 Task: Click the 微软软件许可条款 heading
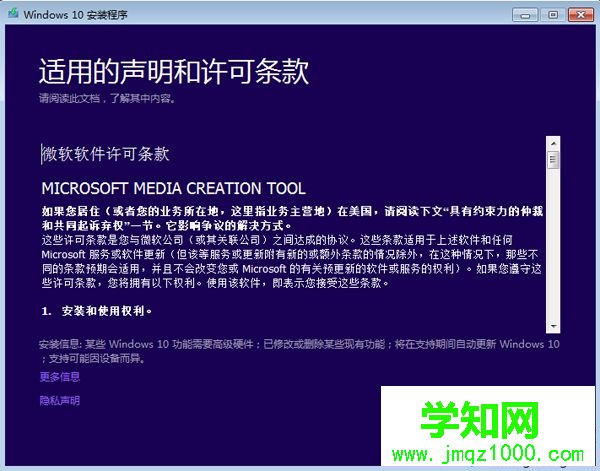(x=106, y=154)
